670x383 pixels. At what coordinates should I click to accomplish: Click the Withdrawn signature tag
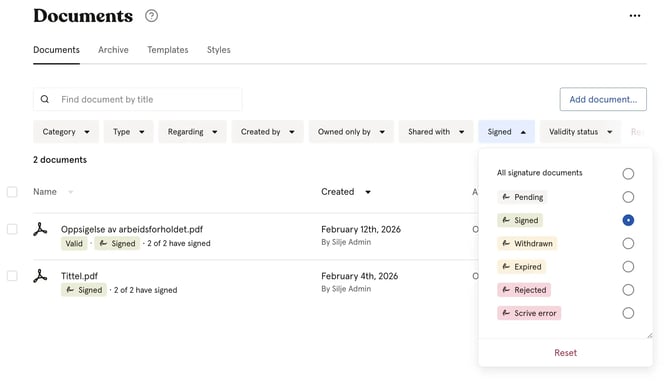(527, 243)
